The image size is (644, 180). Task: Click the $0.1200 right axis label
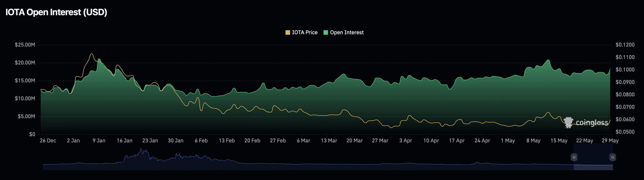(x=625, y=45)
